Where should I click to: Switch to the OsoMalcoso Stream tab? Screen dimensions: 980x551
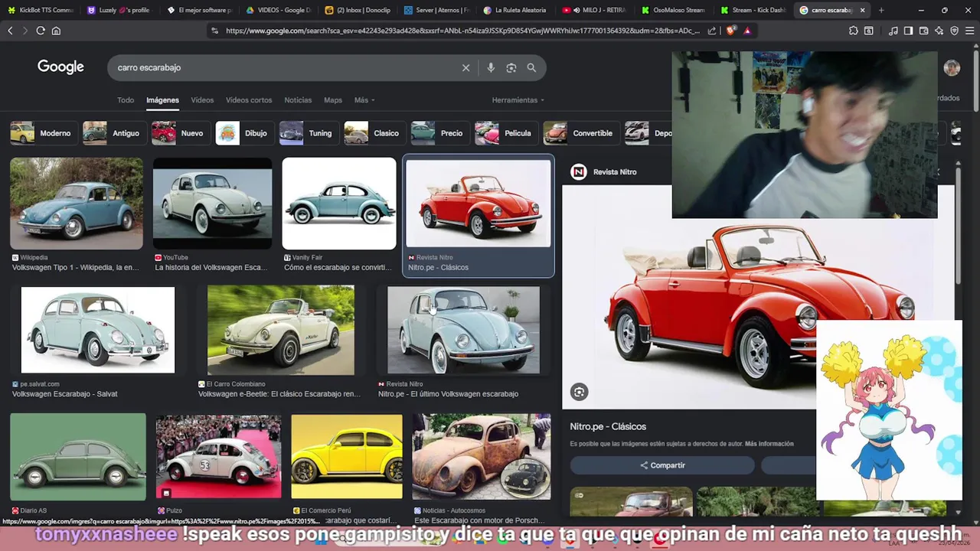[x=674, y=10]
